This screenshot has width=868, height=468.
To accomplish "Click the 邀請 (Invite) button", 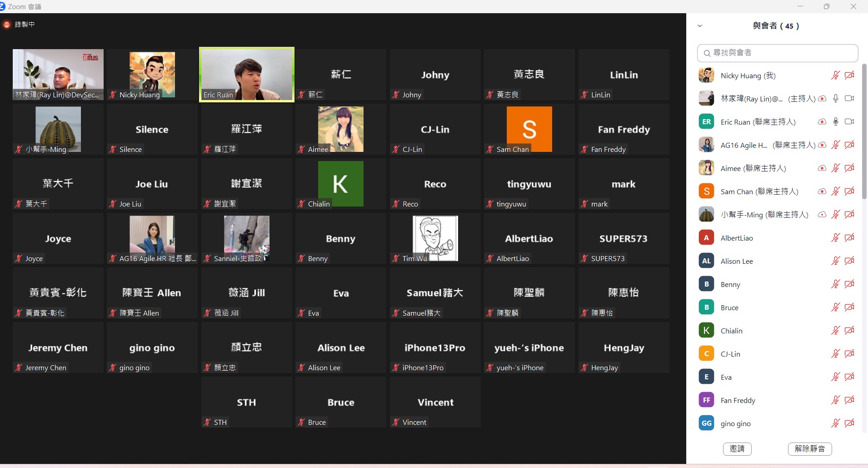I will click(737, 449).
